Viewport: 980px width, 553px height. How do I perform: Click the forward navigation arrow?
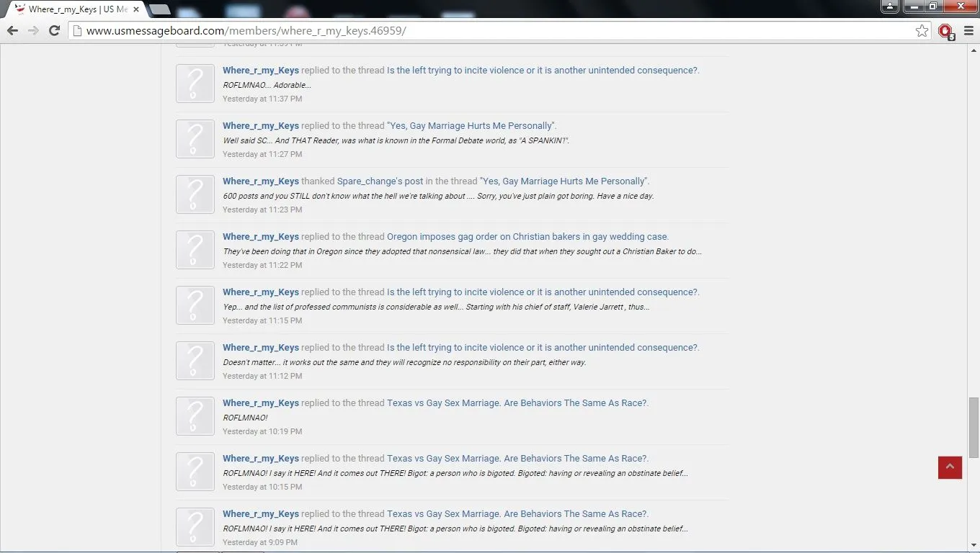(33, 31)
